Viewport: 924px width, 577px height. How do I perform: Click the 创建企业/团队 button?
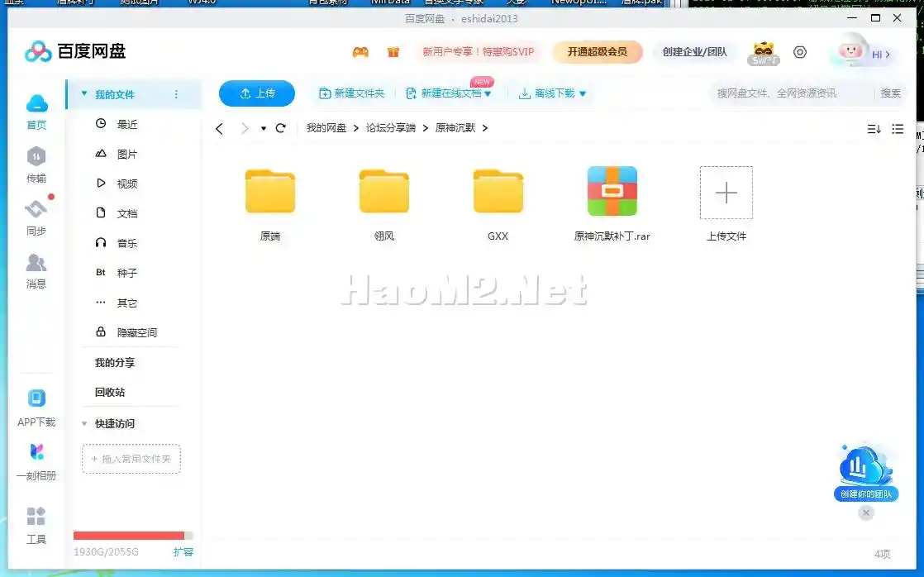695,52
